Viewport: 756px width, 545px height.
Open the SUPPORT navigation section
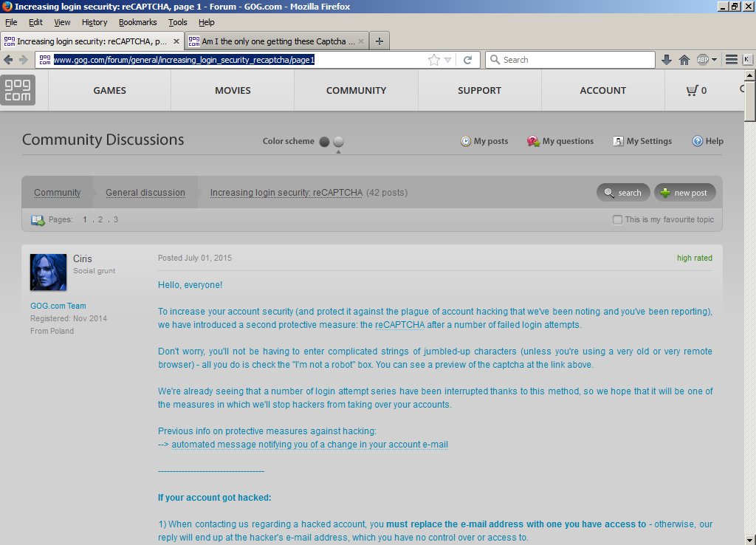point(480,90)
